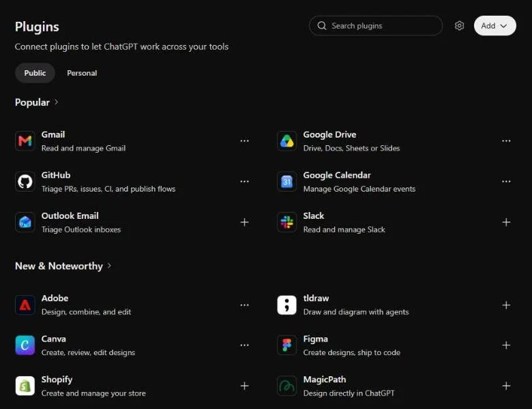Select the Gmail plugin title
Screen dimensions: 532x409
pos(53,134)
